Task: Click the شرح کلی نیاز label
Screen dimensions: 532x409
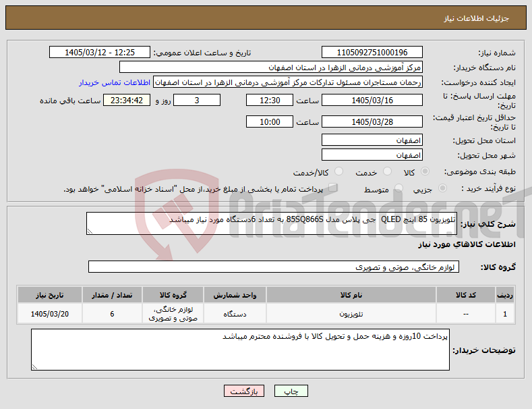Action: pyautogui.click(x=488, y=224)
